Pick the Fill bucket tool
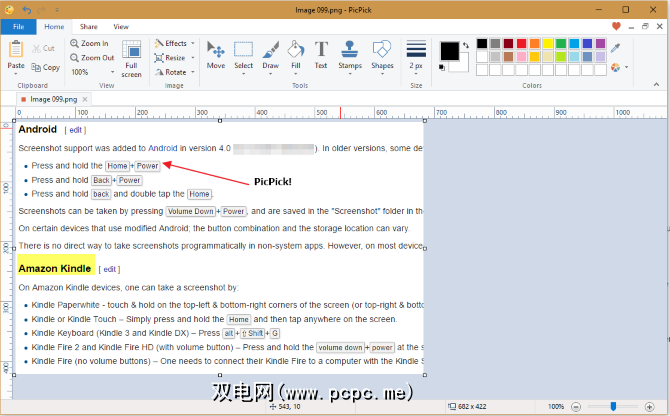The image size is (670, 416). (296, 55)
